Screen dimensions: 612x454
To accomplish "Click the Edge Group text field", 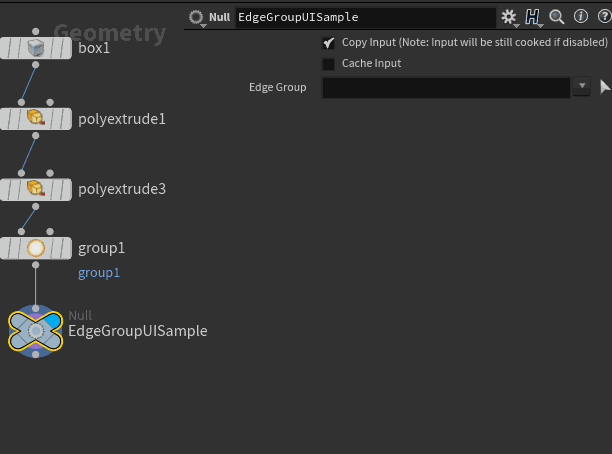I will (x=446, y=87).
